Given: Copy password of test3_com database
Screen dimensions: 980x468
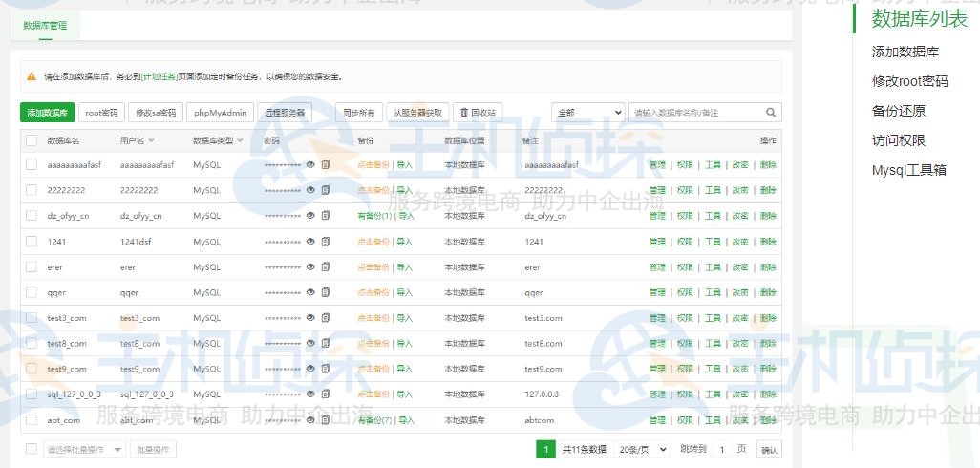Looking at the screenshot, I should (325, 317).
